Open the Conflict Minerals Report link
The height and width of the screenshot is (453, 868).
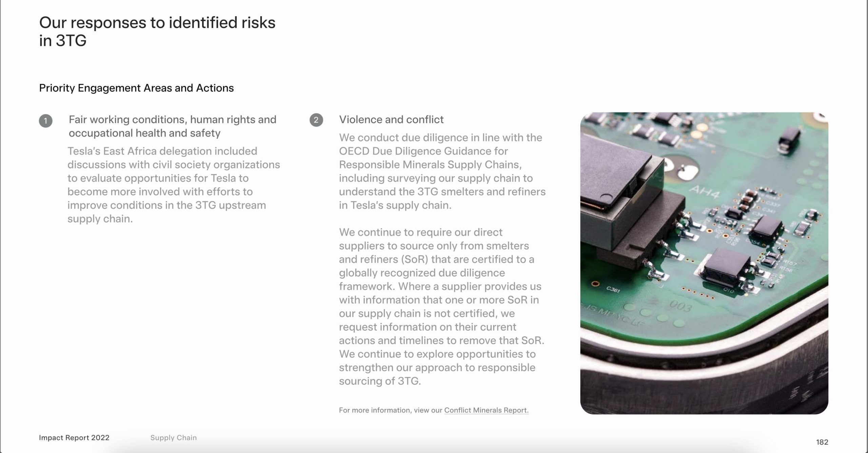pos(486,410)
